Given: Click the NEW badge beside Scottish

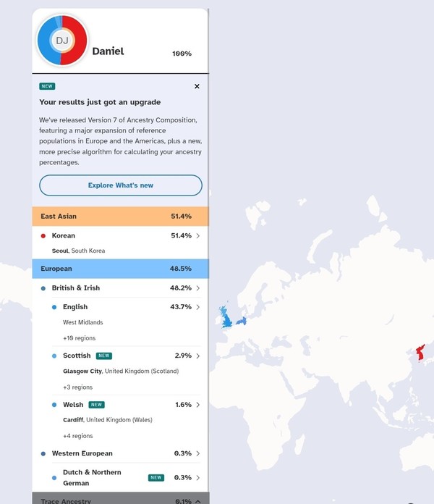Looking at the screenshot, I should click(x=104, y=356).
